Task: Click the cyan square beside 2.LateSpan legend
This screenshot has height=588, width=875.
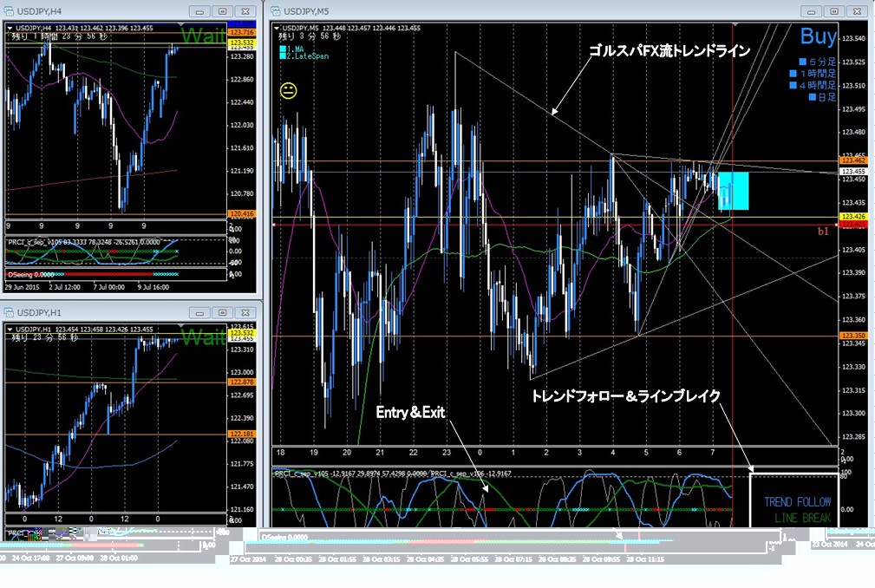Action: click(283, 56)
